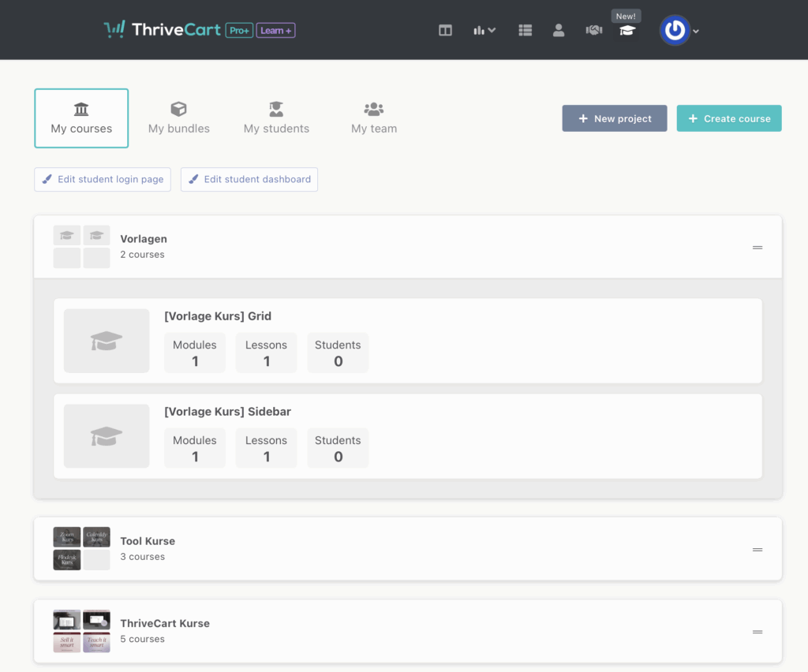This screenshot has height=672, width=808.
Task: Click the Tool Kurse thumbnail collage
Action: click(81, 548)
